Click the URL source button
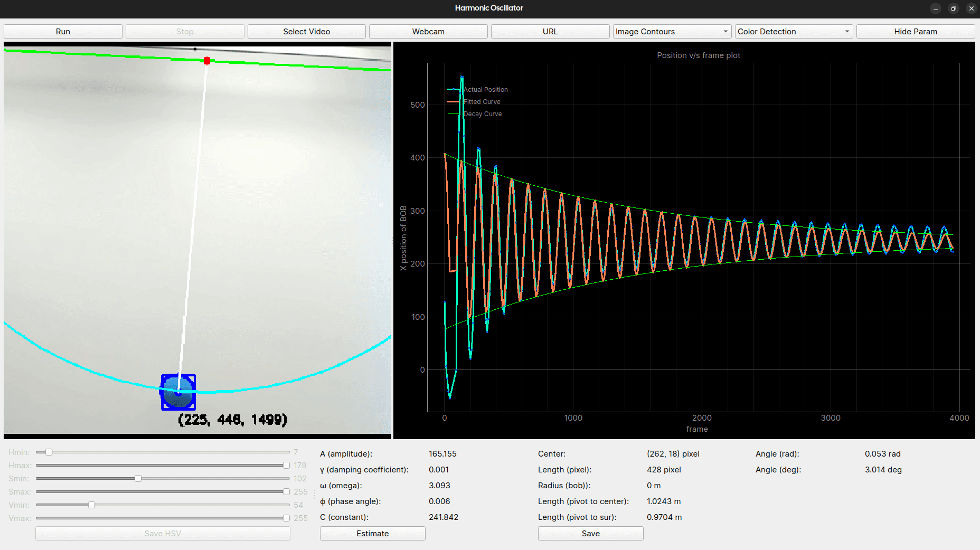980x550 pixels. pos(550,32)
